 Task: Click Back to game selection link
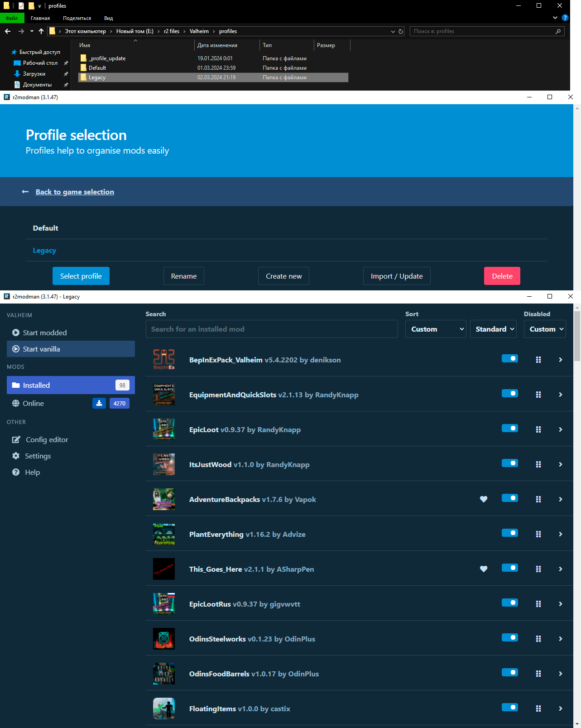(75, 192)
